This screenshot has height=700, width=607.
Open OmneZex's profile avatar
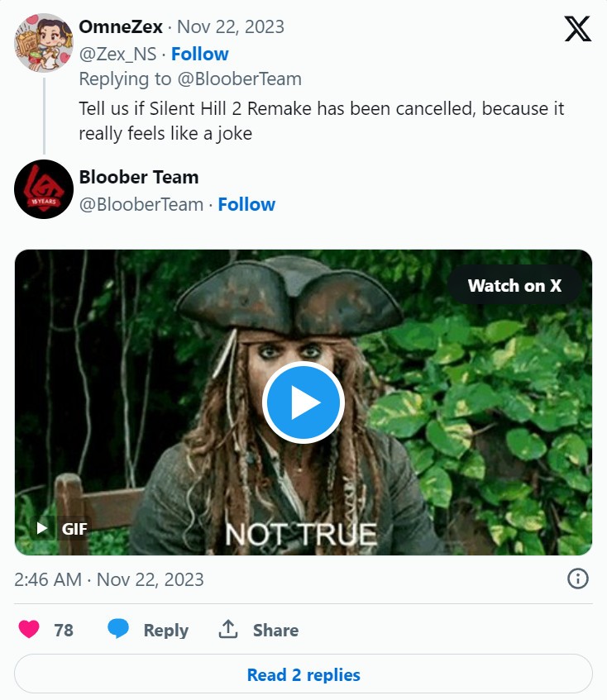point(44,42)
